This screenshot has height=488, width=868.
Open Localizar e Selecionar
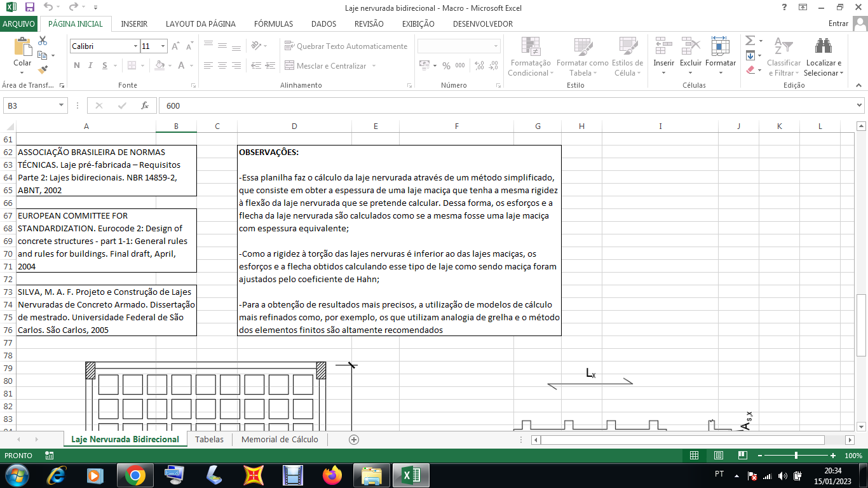click(824, 57)
